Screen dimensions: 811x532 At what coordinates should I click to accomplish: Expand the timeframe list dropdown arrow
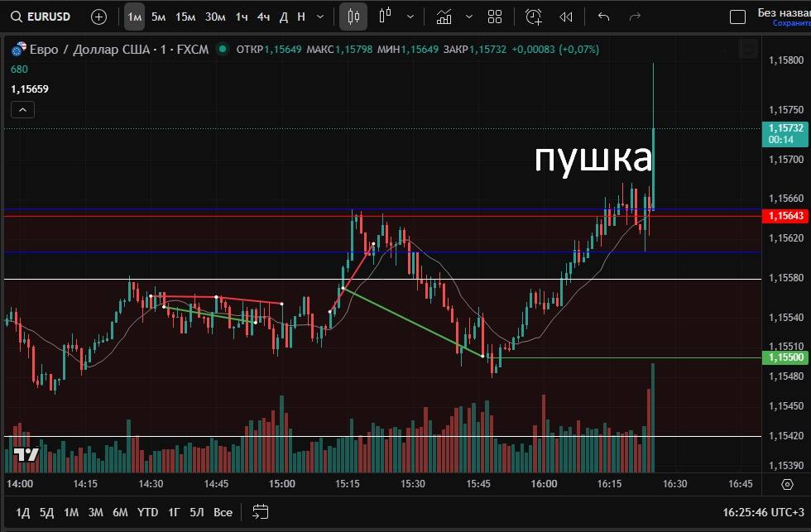[x=320, y=17]
